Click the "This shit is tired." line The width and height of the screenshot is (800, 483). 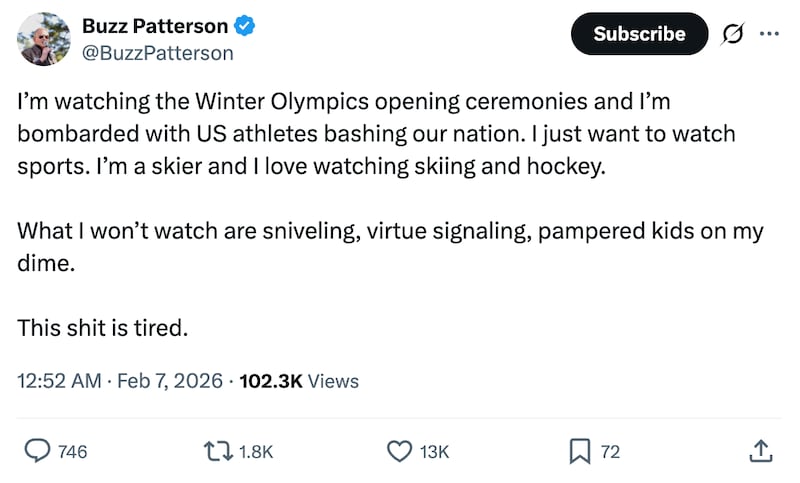(103, 327)
